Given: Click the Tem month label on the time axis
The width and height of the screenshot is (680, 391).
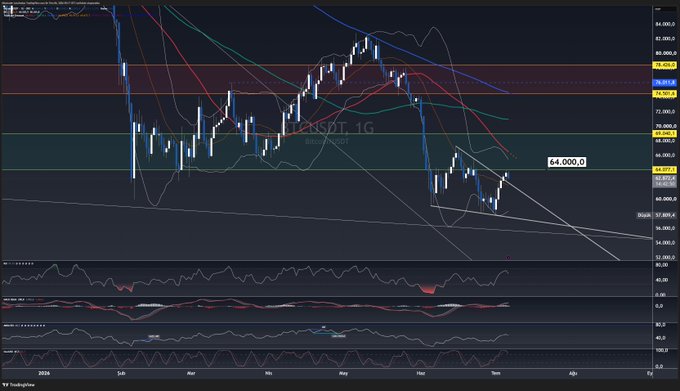Looking at the screenshot, I should (496, 373).
